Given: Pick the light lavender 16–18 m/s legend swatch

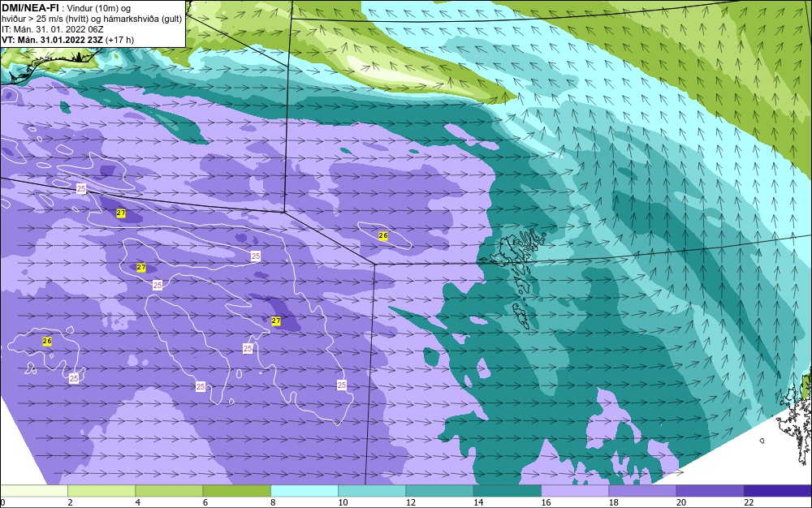Looking at the screenshot, I should pyautogui.click(x=575, y=491).
